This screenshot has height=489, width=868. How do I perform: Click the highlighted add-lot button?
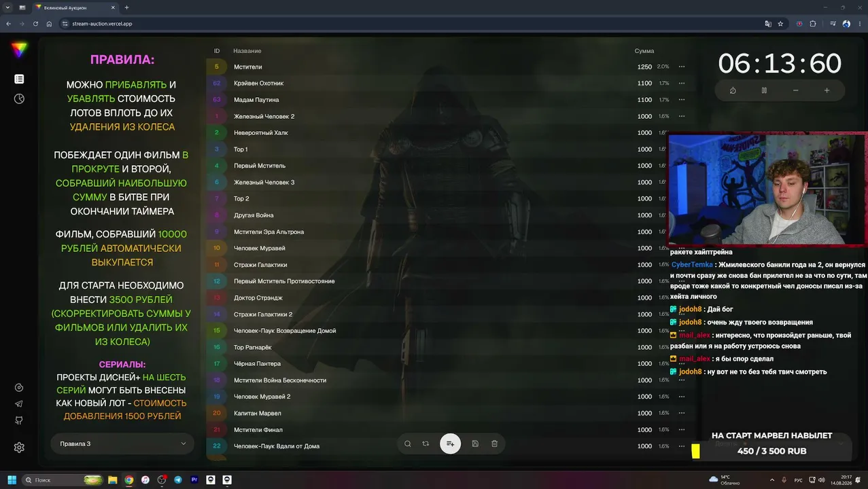(450, 443)
